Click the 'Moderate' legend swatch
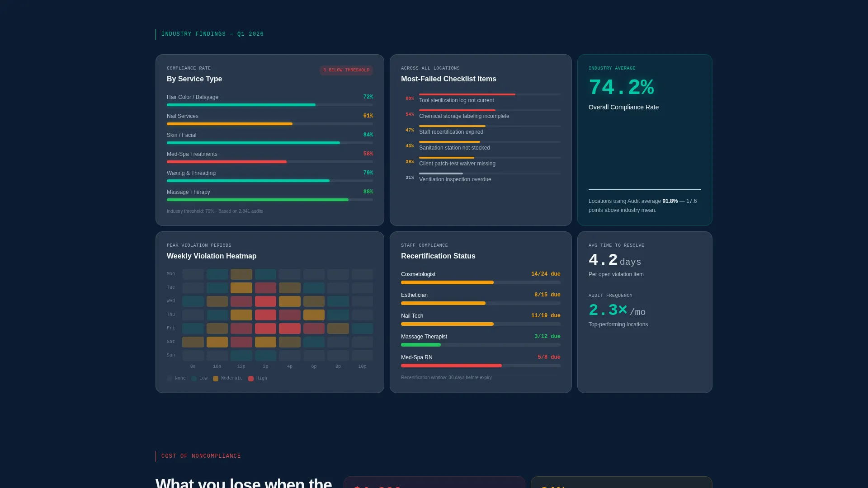 tap(216, 379)
